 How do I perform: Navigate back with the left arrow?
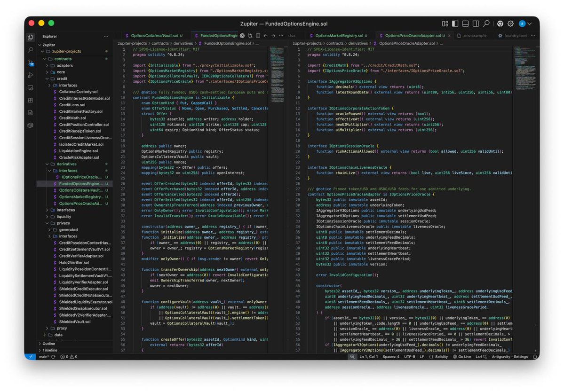(x=265, y=36)
